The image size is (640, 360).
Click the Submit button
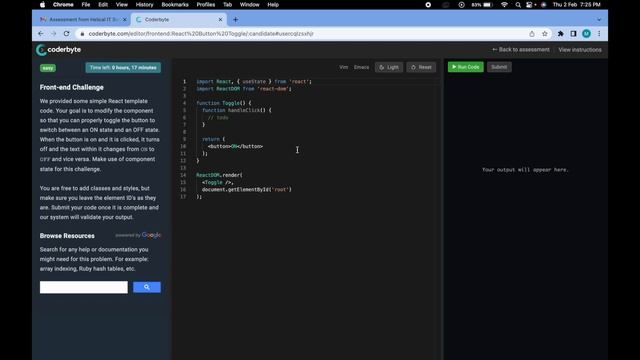click(x=499, y=67)
